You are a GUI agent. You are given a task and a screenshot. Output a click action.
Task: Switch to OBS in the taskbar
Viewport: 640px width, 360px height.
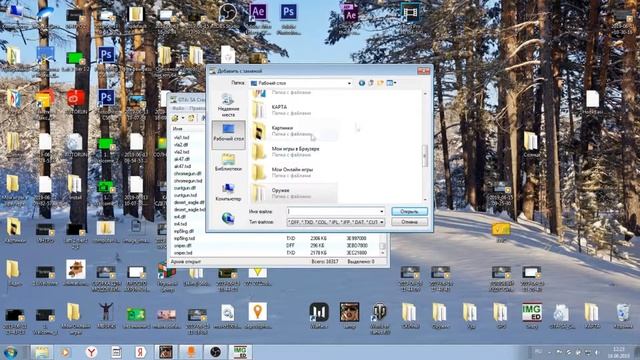tap(215, 351)
